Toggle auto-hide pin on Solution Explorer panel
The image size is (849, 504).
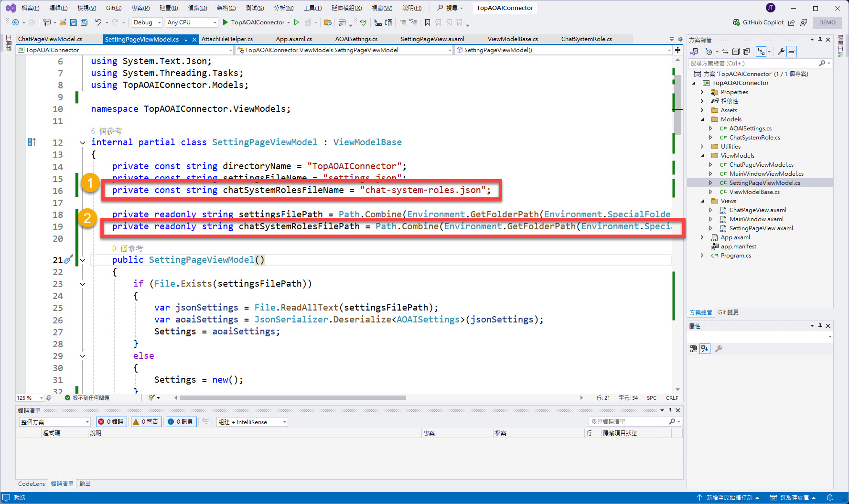(820, 40)
